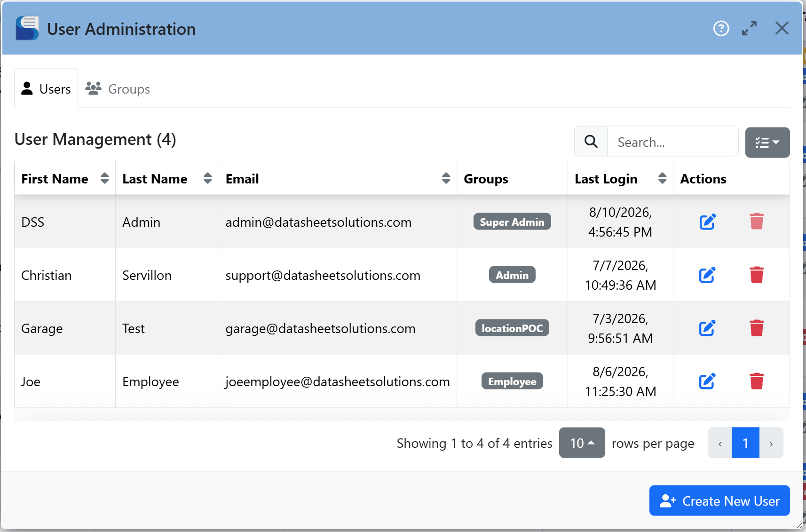Click the Super Admin group badge
This screenshot has height=532, width=806.
point(512,222)
